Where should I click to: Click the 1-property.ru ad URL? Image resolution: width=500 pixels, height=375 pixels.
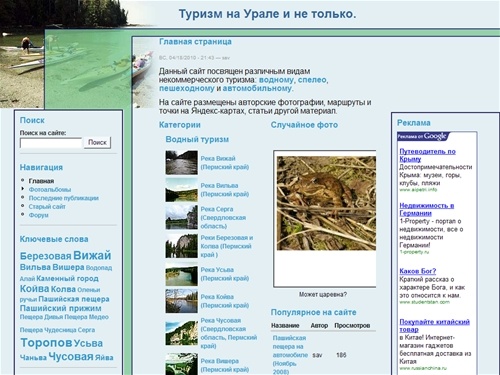415,252
